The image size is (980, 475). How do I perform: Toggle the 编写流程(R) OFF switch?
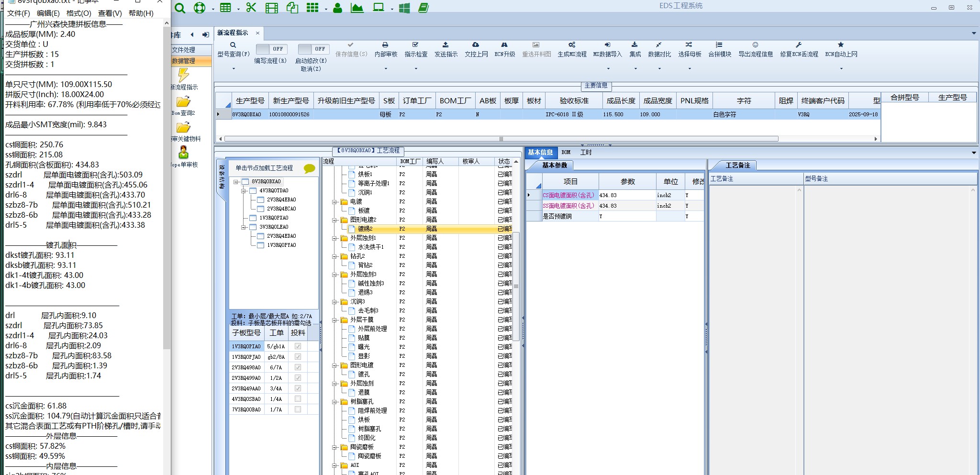point(270,49)
